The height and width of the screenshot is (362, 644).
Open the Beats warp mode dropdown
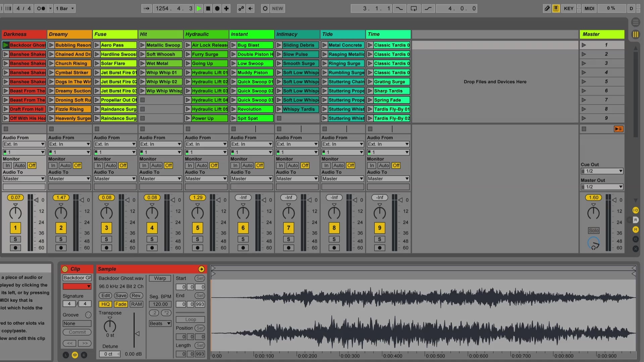coord(160,323)
